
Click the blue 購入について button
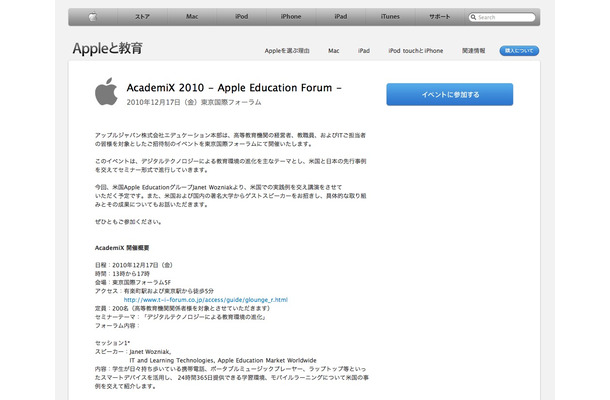tap(519, 51)
